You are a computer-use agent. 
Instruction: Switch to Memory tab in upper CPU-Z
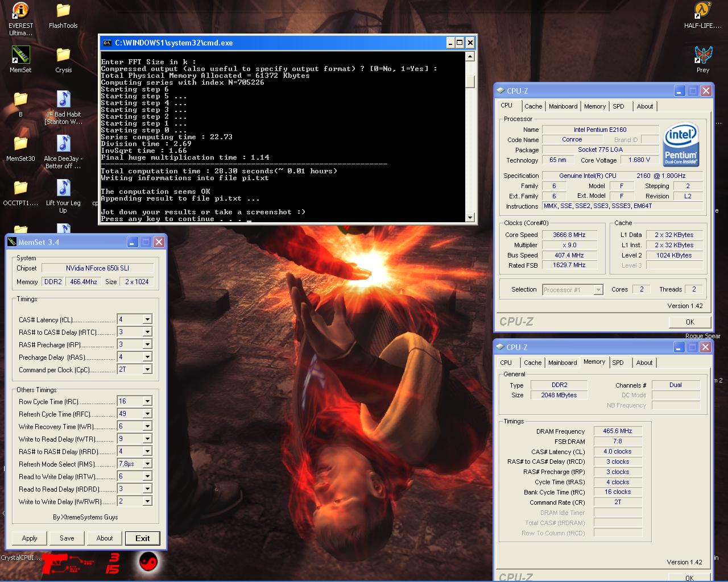coord(595,106)
